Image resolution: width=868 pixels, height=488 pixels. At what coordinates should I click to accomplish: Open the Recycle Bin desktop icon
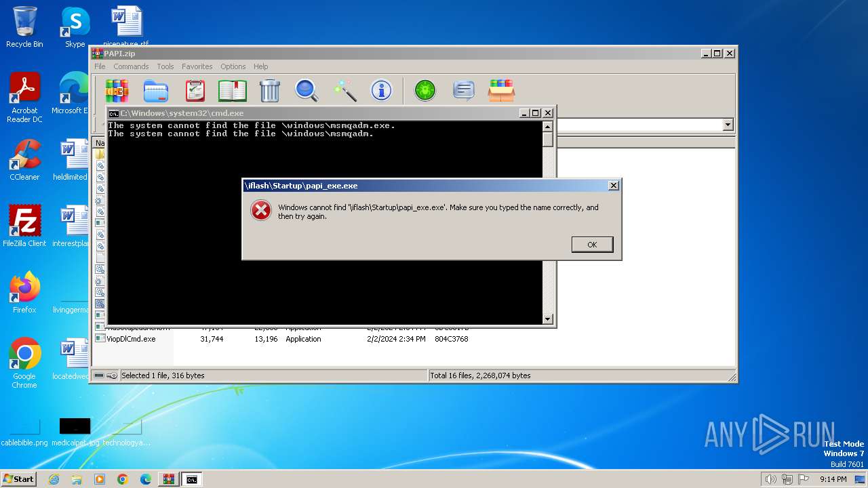click(x=24, y=27)
